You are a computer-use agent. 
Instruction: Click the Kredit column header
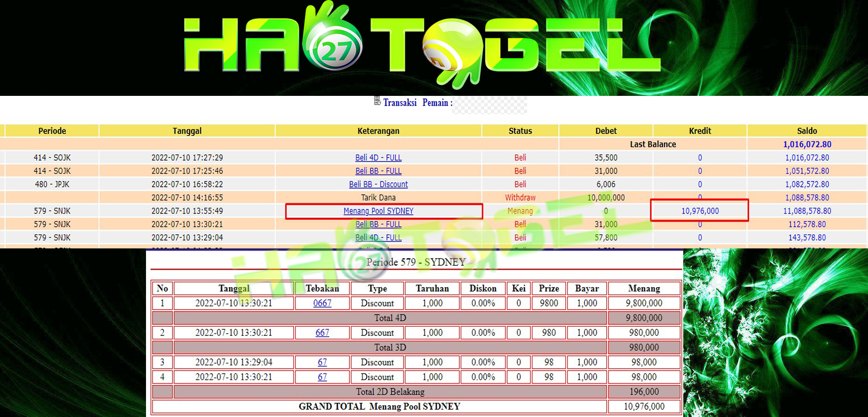point(700,131)
